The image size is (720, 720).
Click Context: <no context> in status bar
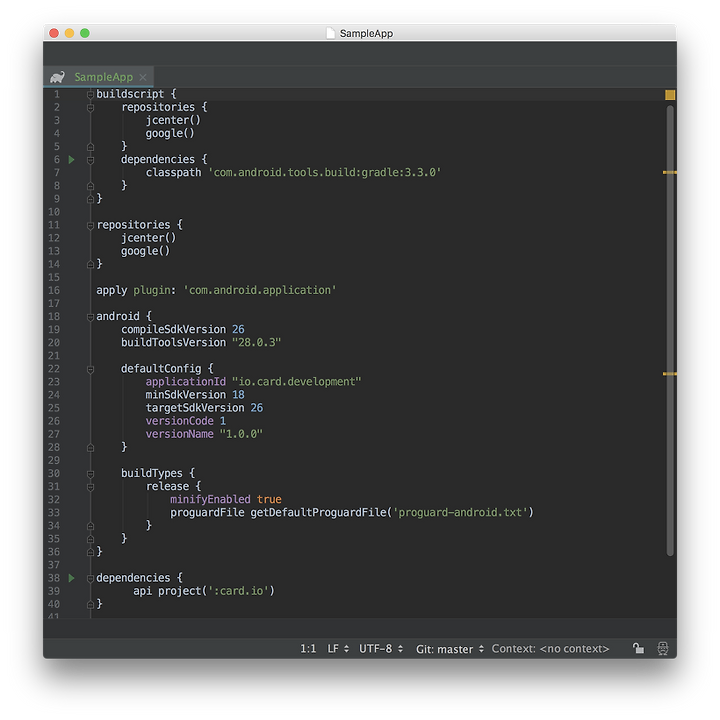550,648
